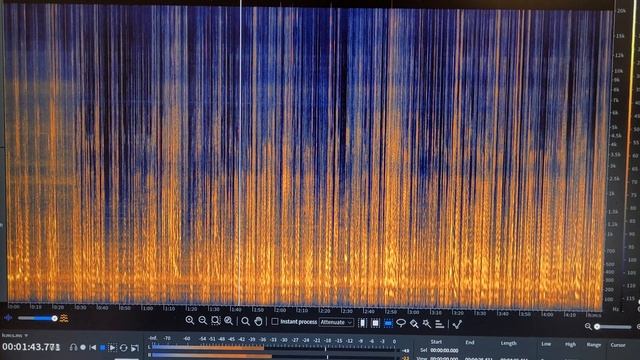640x360 pixels.
Task: Toggle loop playback
Action: pyautogui.click(x=124, y=348)
